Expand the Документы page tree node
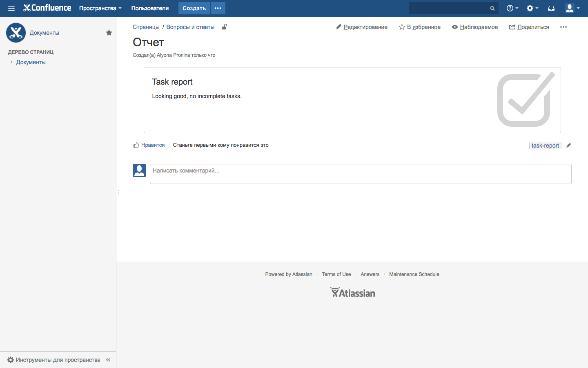 11,62
